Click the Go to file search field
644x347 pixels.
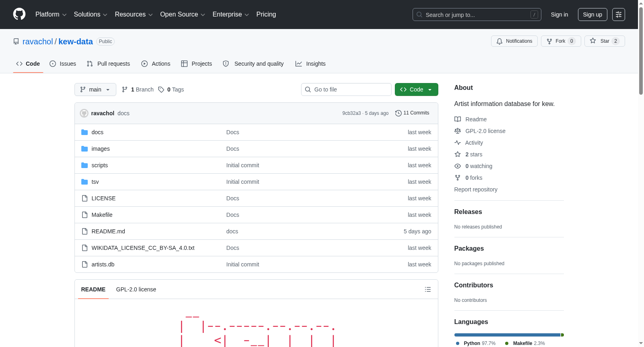[346, 89]
